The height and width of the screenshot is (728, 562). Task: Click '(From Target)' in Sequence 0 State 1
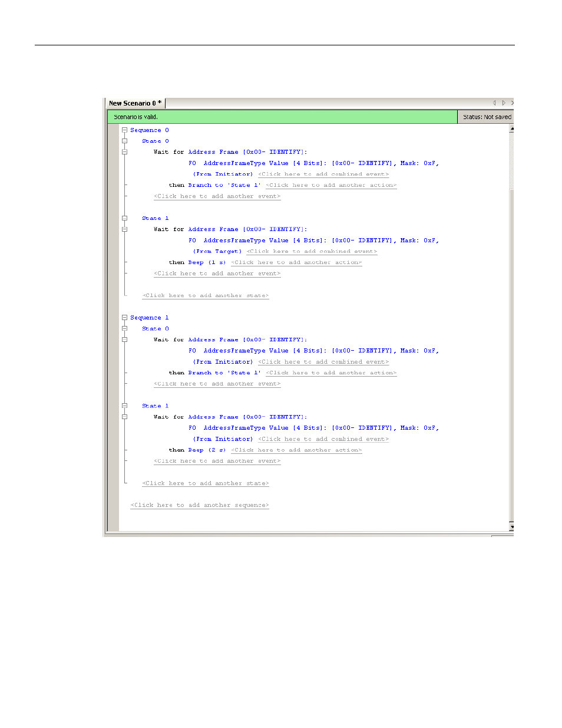(217, 251)
